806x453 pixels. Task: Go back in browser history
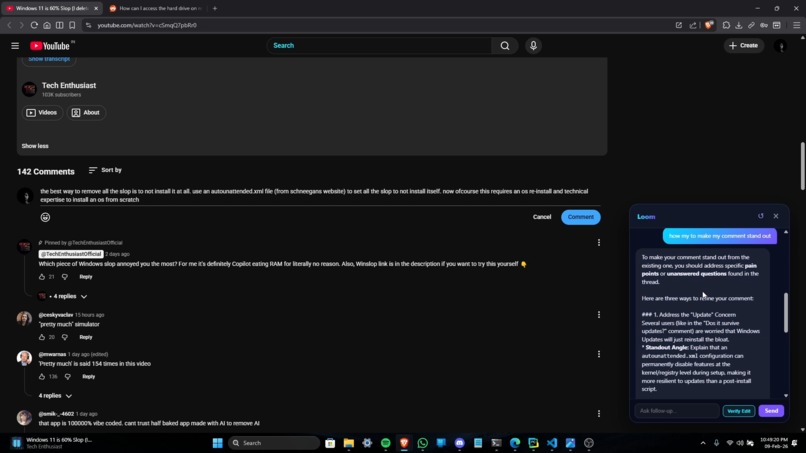click(x=9, y=25)
